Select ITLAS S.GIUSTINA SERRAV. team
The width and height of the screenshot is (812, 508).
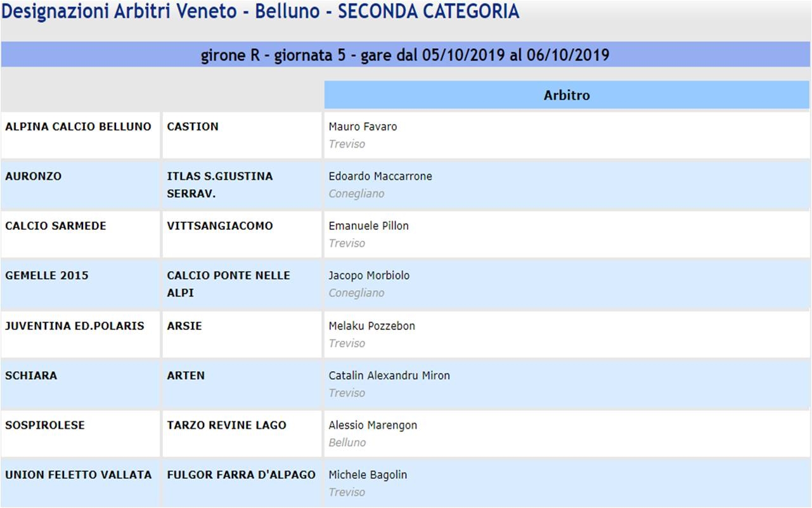(220, 185)
